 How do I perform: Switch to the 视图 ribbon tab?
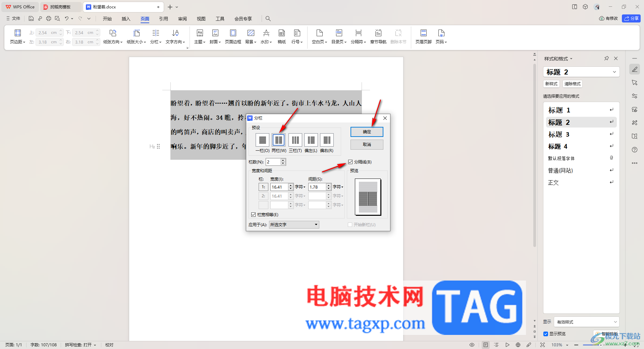click(x=201, y=19)
